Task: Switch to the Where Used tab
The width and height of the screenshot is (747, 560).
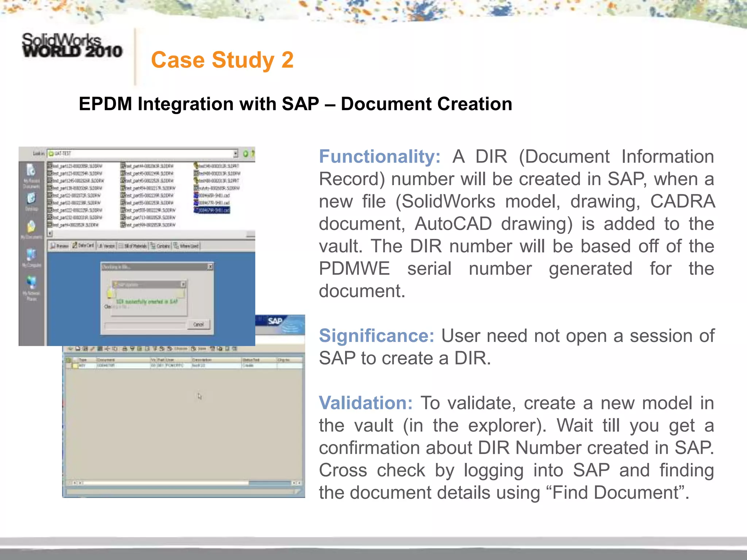Action: 186,246
